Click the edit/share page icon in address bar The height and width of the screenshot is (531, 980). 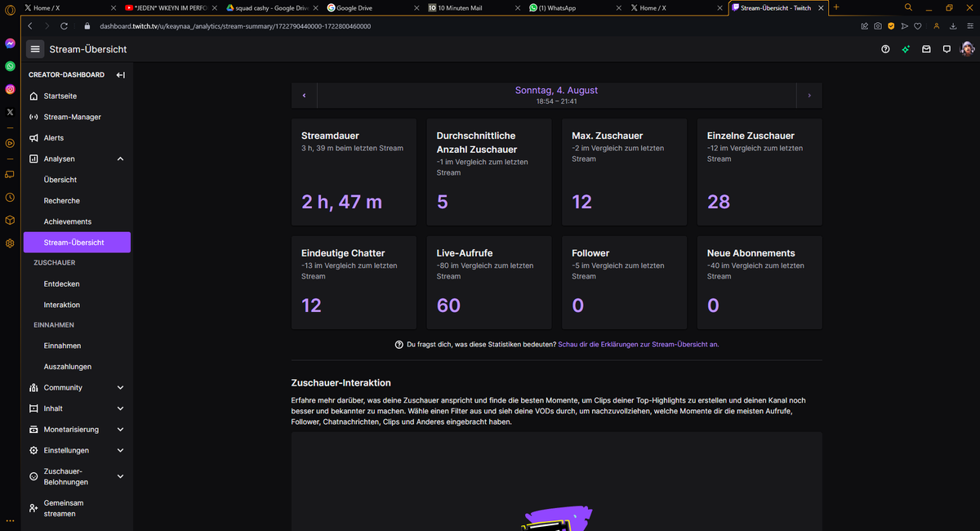[x=864, y=26]
